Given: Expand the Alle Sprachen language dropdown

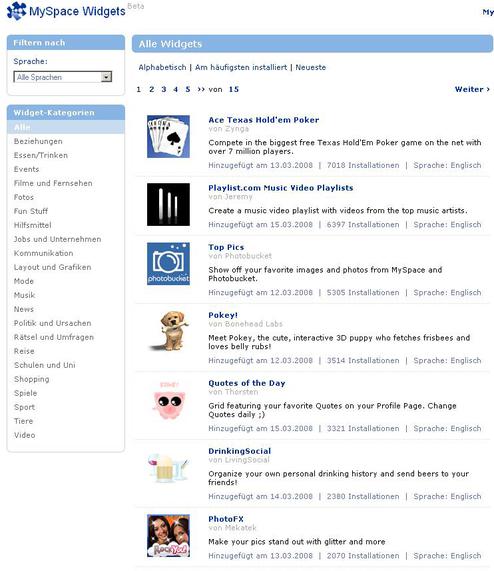Looking at the screenshot, I should pos(63,77).
